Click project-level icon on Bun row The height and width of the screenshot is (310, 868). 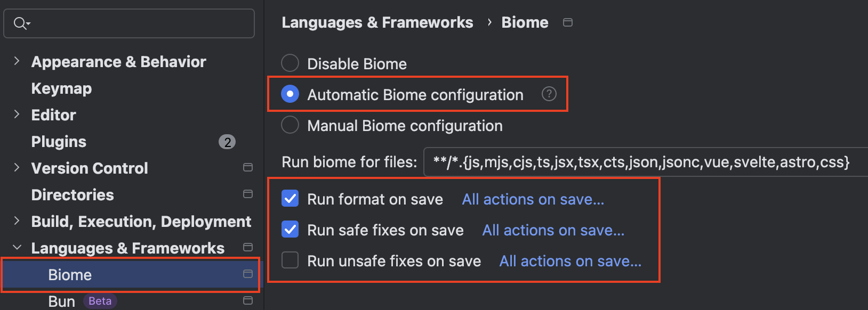coord(248,300)
